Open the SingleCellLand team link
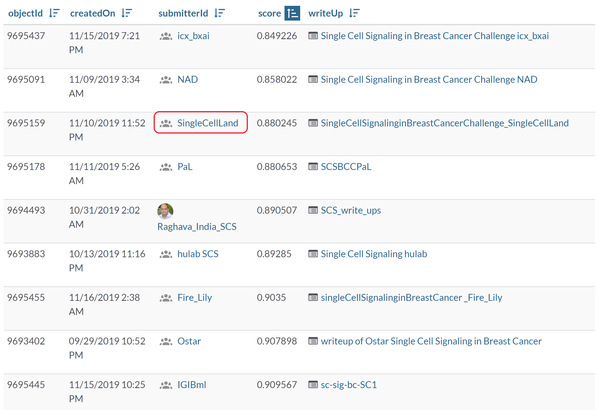599x410 pixels. [207, 123]
